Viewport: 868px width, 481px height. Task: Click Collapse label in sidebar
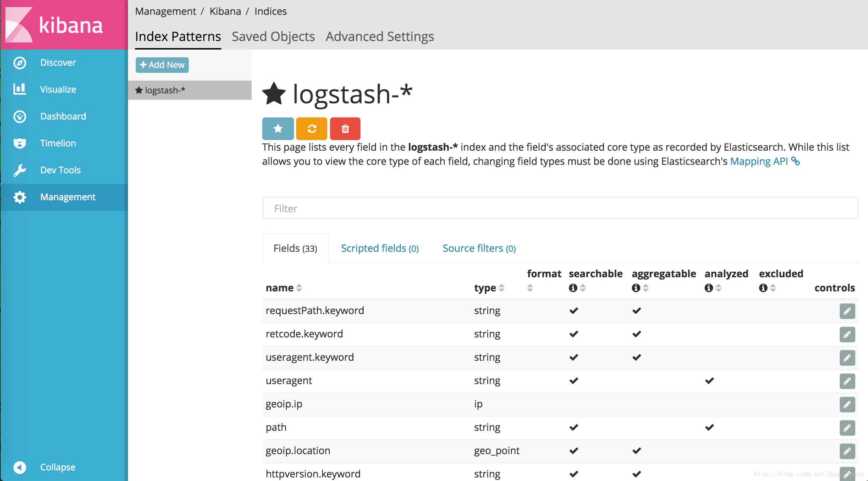58,467
